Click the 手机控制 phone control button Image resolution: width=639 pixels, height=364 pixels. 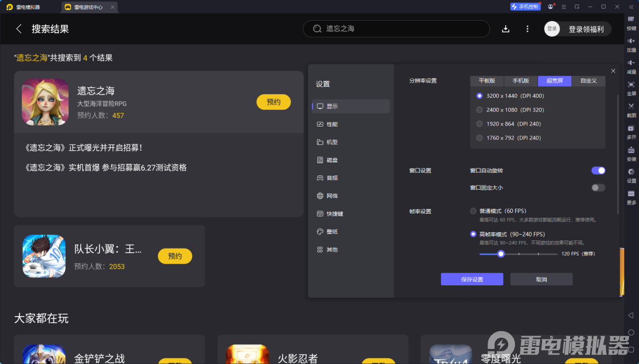coord(525,7)
